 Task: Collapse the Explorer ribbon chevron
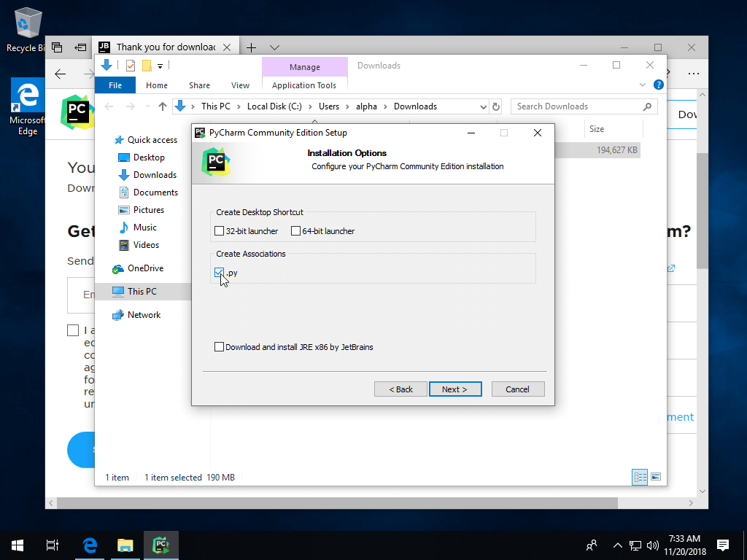coord(642,85)
